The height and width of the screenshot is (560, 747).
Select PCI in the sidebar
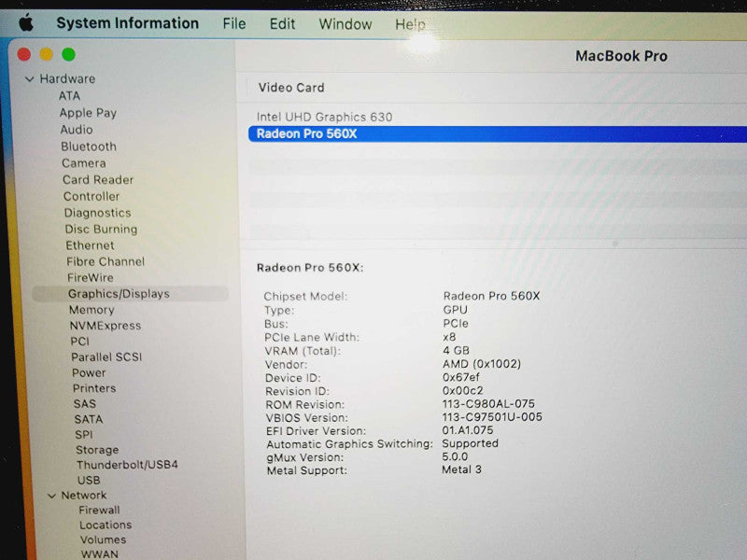tap(79, 342)
